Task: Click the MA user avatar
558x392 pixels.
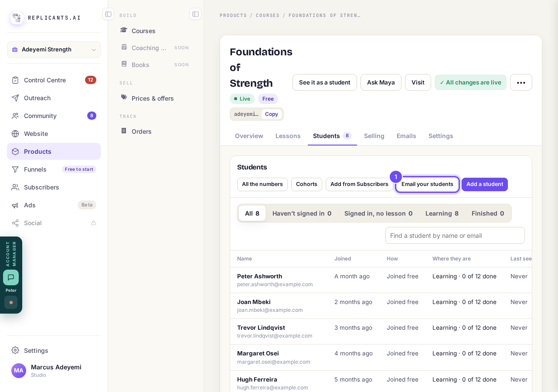Action: (19, 371)
